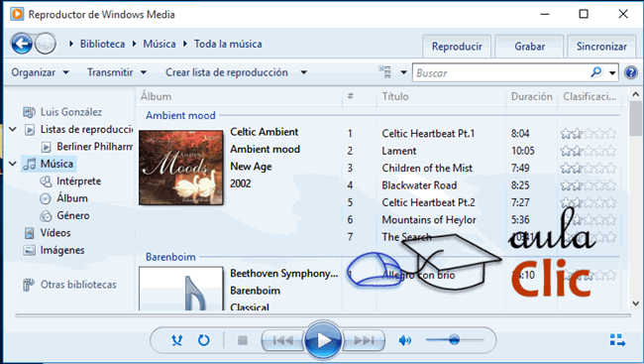
Task: Click the Ambient mood group header
Action: (x=180, y=115)
